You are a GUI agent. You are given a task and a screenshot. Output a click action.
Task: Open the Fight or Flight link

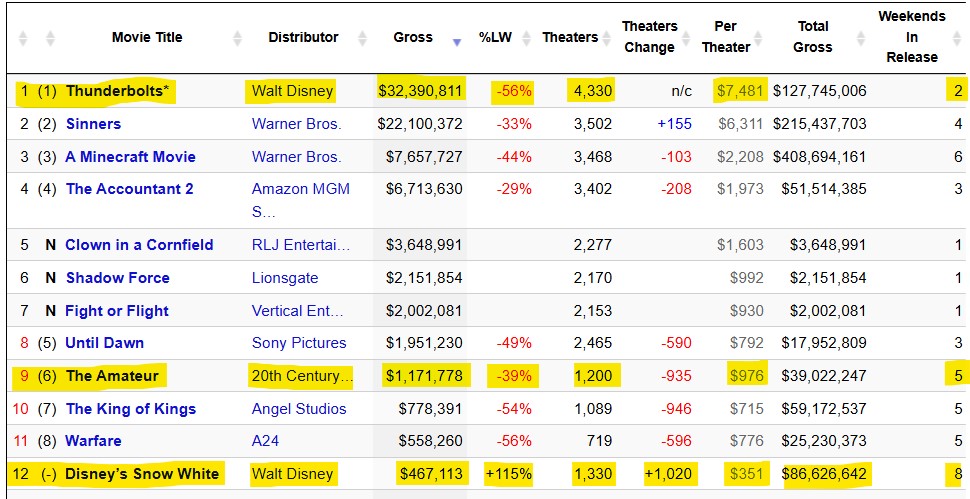117,310
